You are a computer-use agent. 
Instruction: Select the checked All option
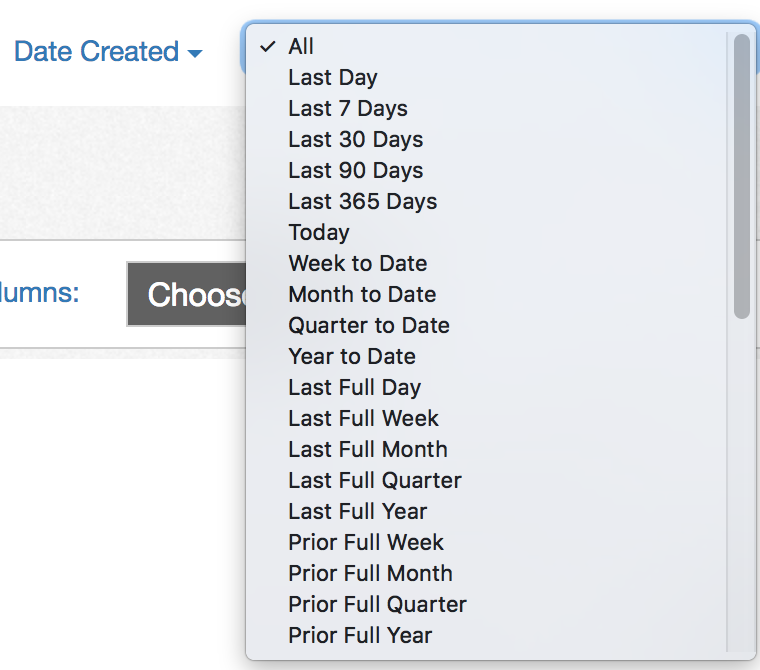pyautogui.click(x=301, y=46)
